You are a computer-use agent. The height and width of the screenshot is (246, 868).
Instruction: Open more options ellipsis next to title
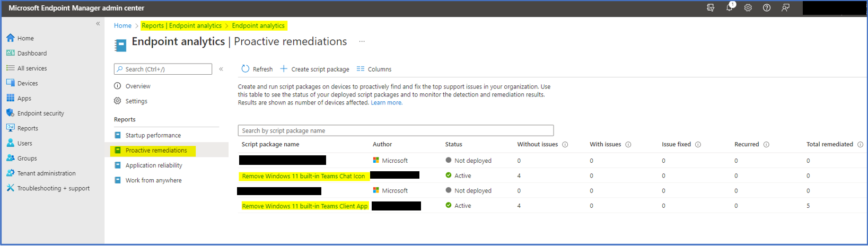(362, 41)
